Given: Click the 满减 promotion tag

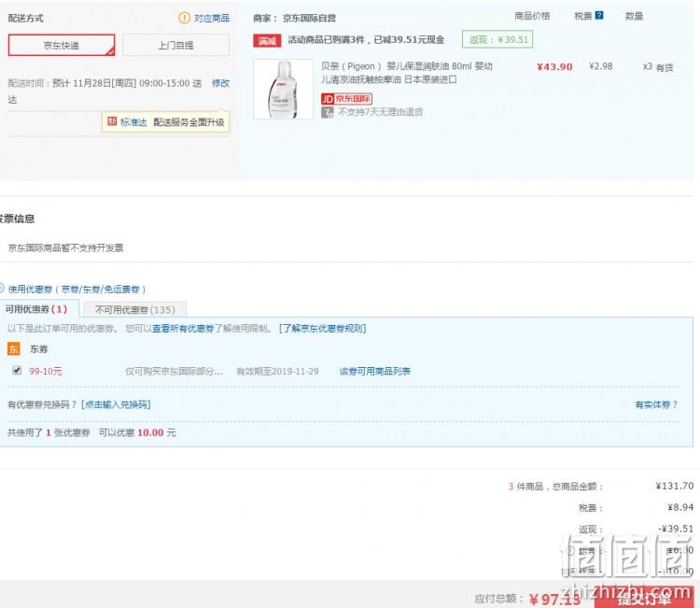Looking at the screenshot, I should [x=267, y=41].
